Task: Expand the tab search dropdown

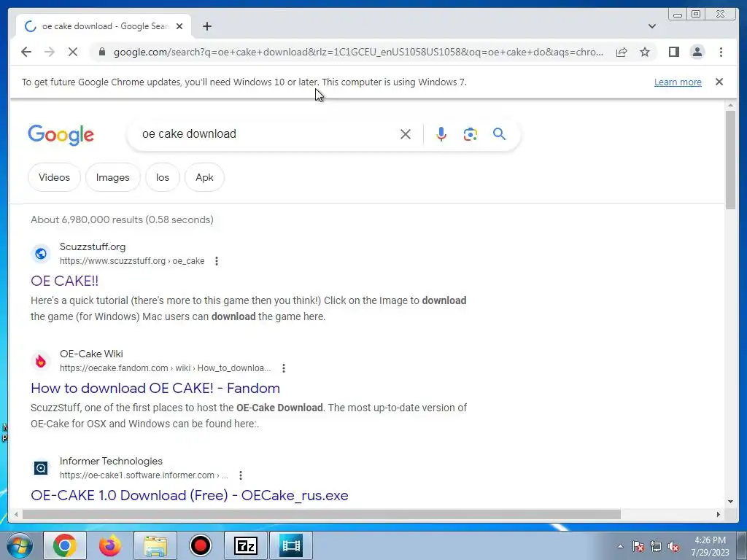Action: click(651, 26)
